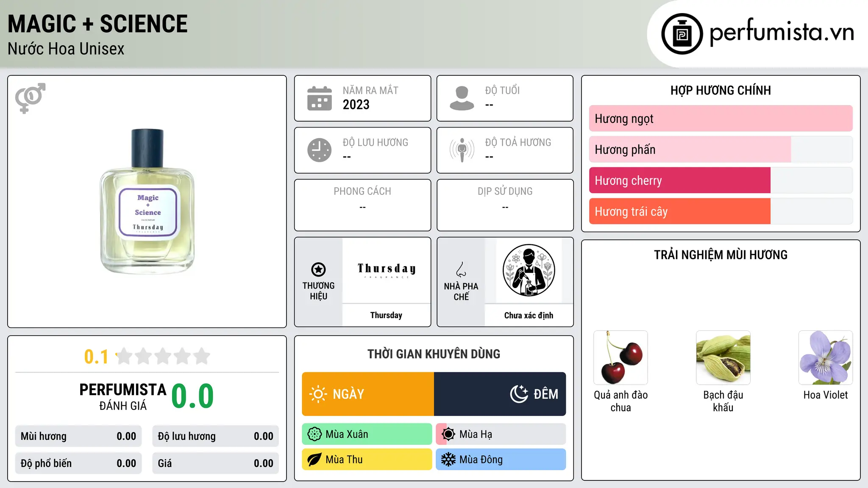Click the five-star rating row

tap(163, 356)
